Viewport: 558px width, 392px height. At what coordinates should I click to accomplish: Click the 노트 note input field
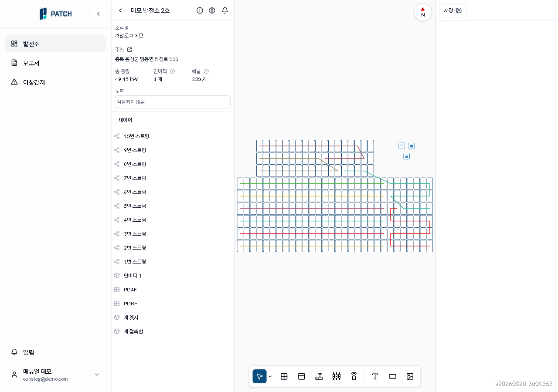pyautogui.click(x=172, y=102)
